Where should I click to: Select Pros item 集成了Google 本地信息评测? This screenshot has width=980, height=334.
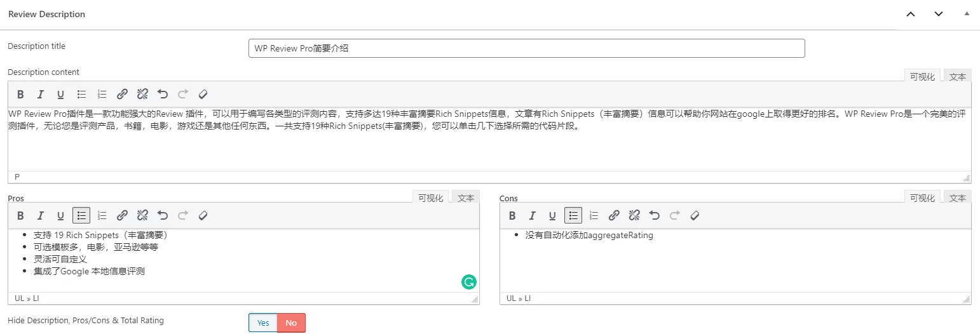click(89, 271)
